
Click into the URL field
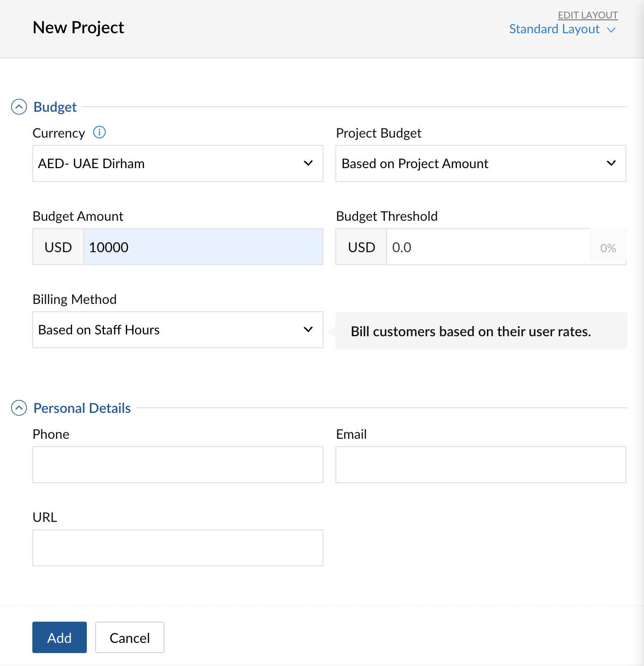pos(178,548)
